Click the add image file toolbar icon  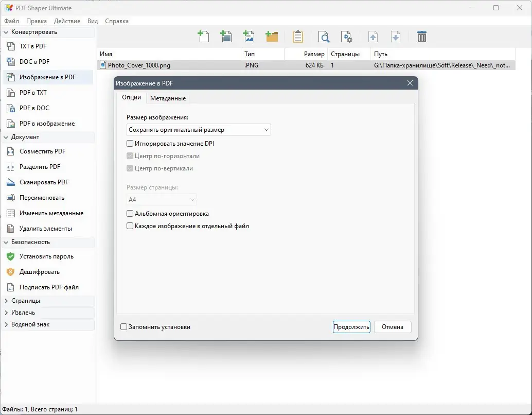249,37
